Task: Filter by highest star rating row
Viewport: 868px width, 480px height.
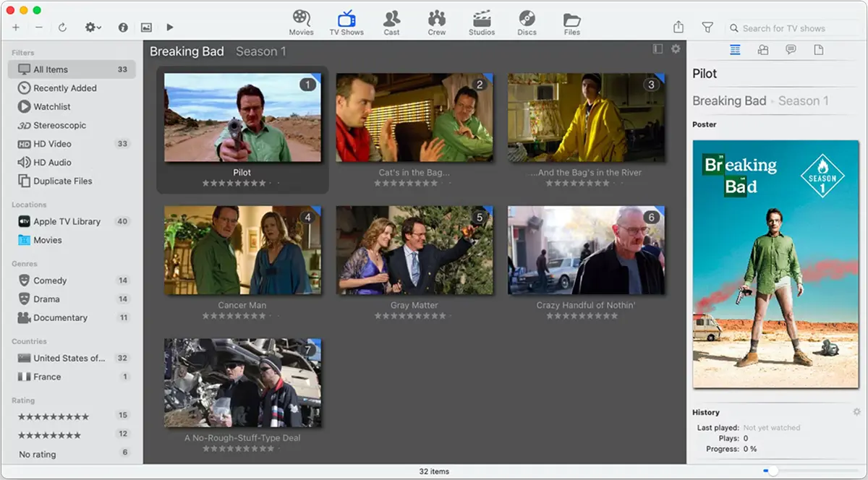Action: (72, 416)
